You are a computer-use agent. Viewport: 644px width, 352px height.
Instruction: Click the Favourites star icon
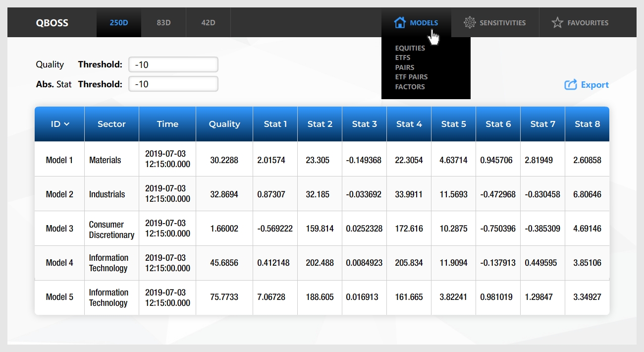pyautogui.click(x=557, y=22)
